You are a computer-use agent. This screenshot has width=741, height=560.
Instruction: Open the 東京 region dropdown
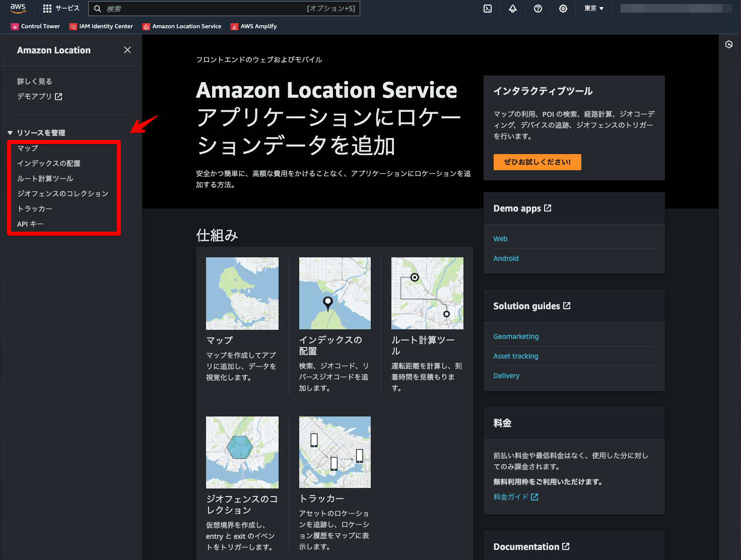[x=594, y=9]
